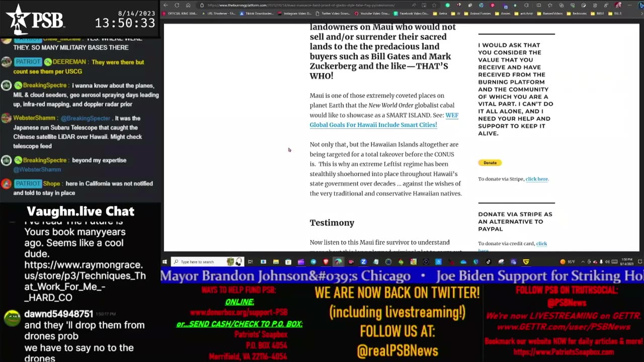Open Youtube Video Downloader bookmark

tap(371, 14)
